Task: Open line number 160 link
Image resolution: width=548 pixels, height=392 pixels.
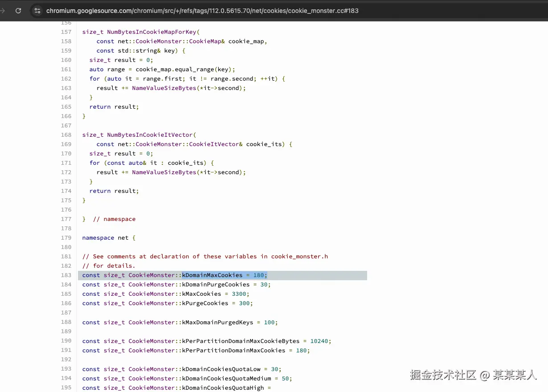Action: click(x=66, y=60)
